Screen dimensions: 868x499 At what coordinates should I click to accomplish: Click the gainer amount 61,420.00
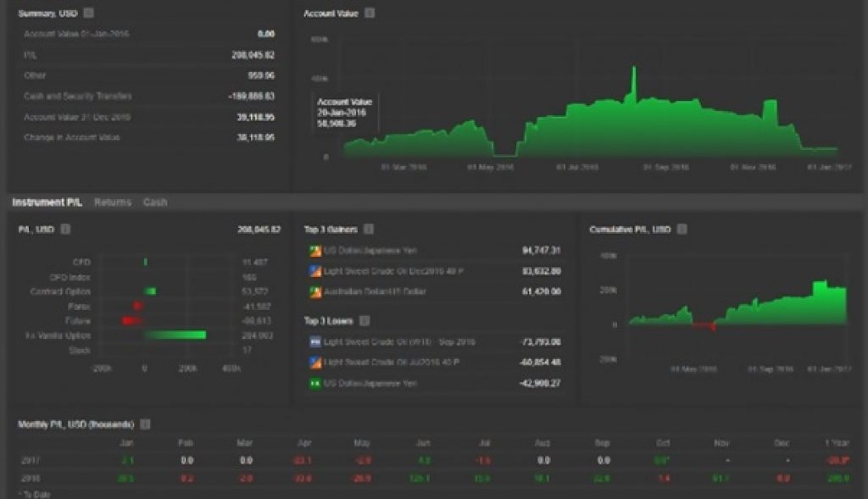(542, 291)
